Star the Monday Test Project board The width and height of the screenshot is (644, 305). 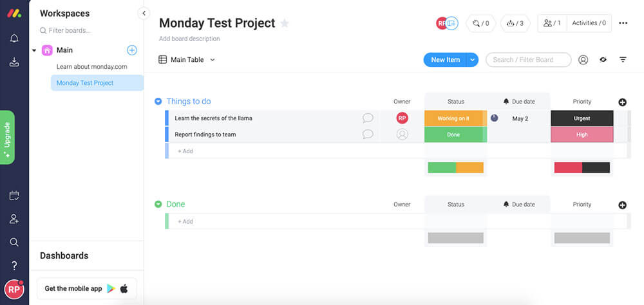(x=284, y=23)
